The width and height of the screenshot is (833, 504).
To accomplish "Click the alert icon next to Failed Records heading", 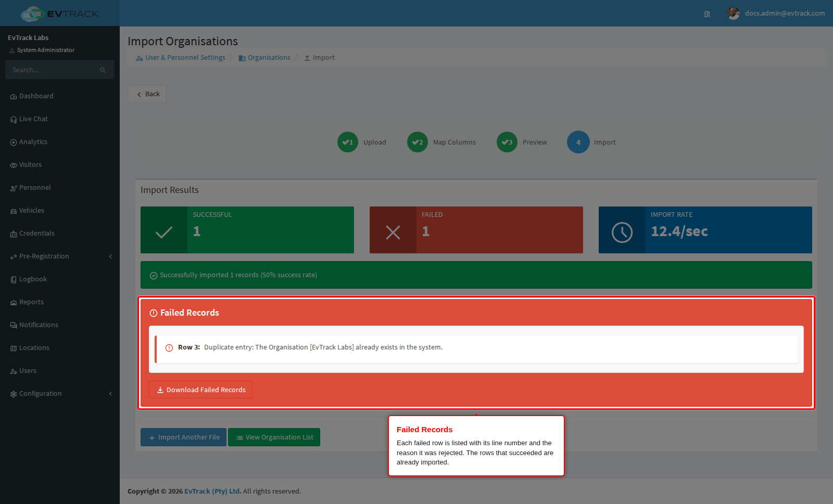I will [x=154, y=313].
